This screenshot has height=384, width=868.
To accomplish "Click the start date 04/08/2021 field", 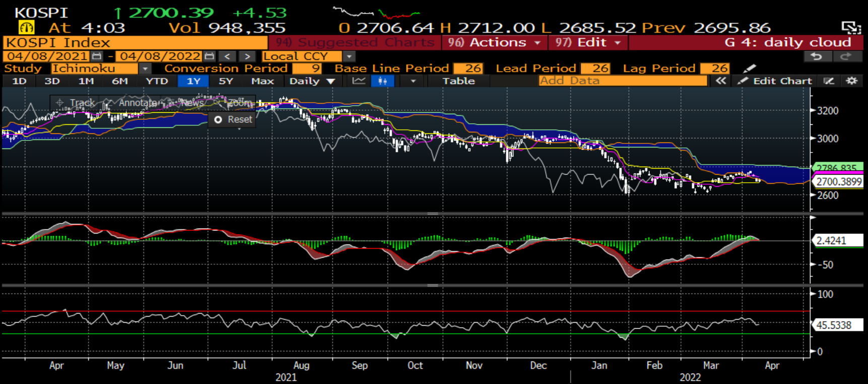I will 47,56.
